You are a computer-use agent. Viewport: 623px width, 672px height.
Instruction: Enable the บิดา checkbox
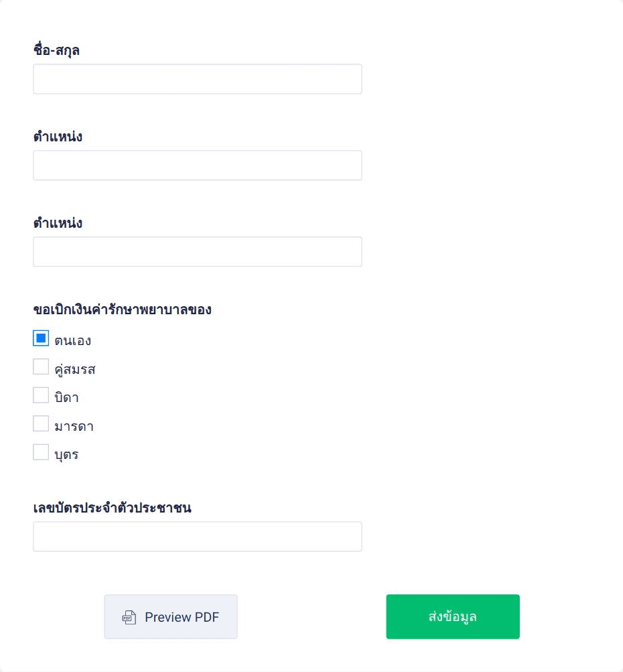(x=41, y=395)
